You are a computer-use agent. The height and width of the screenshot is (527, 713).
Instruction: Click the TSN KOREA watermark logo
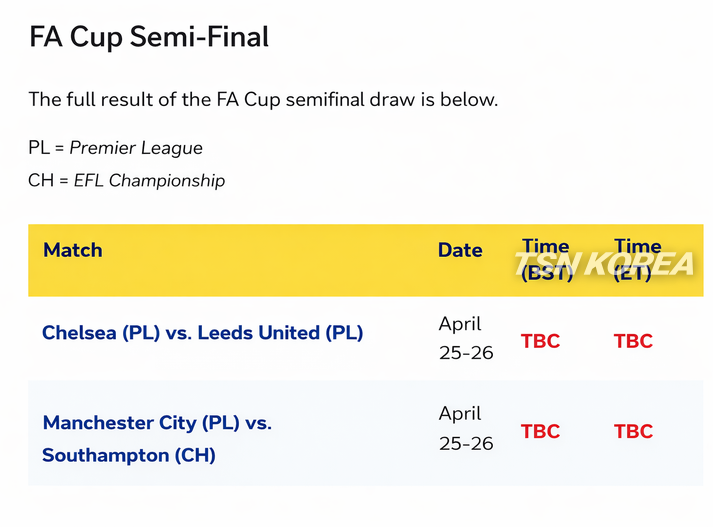tap(604, 264)
